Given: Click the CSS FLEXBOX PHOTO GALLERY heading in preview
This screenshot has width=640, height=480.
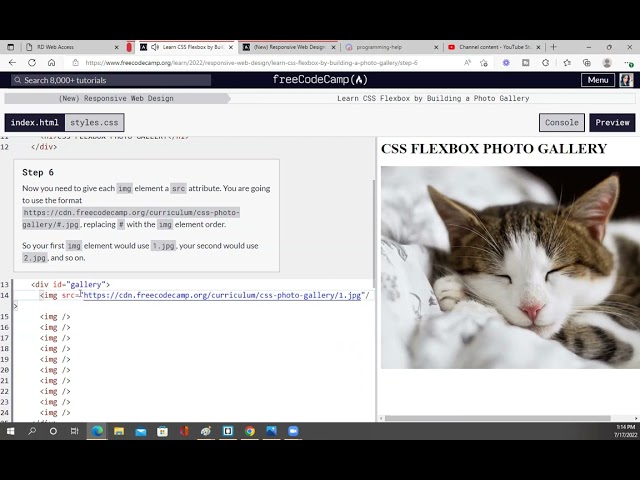Looking at the screenshot, I should (494, 149).
